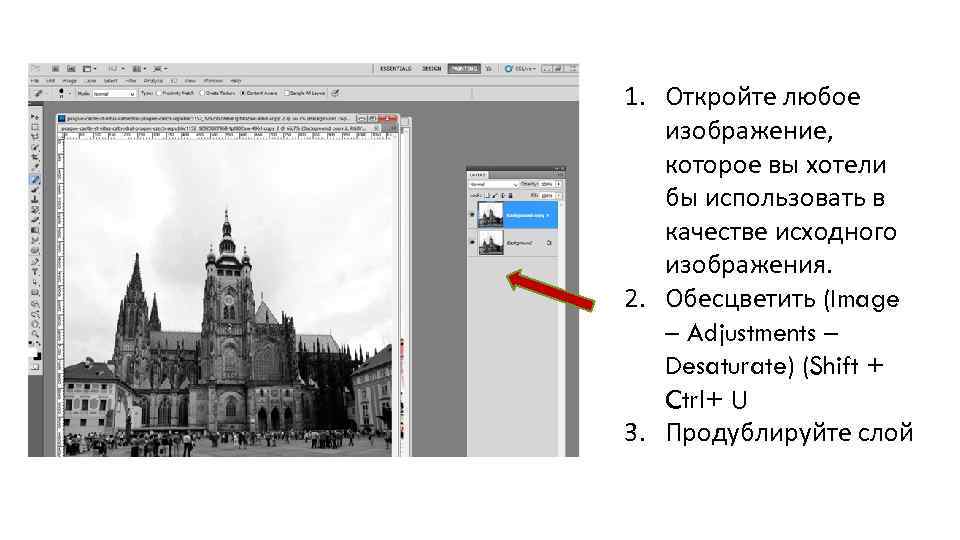This screenshot has width=960, height=540.
Task: Open the Opacity slider arrow in Layers
Action: tap(558, 184)
